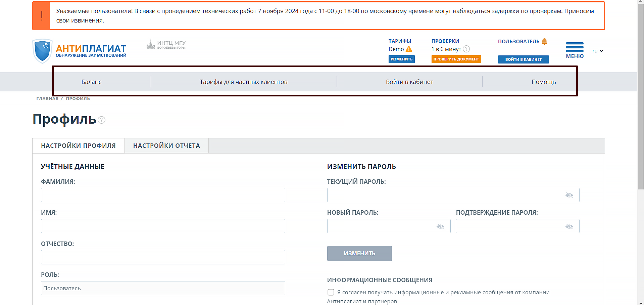The width and height of the screenshot is (644, 305).
Task: Click the Antiplagiat shield logo
Action: pos(42,51)
